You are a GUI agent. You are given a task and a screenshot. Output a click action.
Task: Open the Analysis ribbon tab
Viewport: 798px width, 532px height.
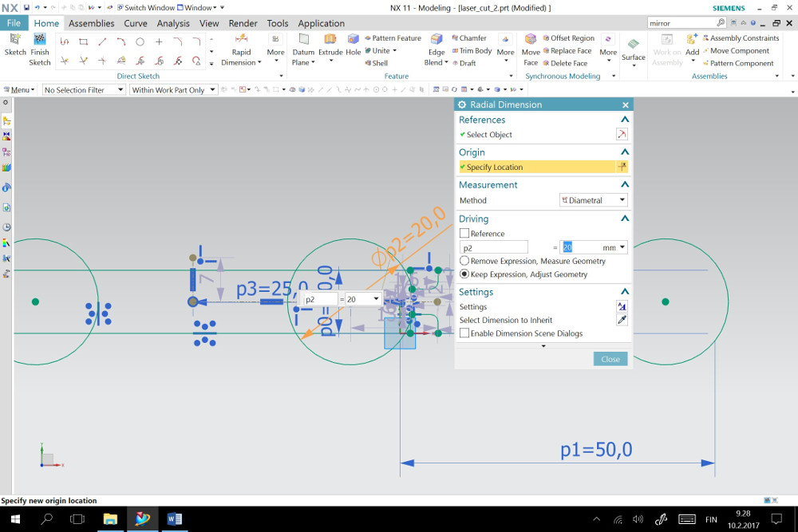pos(173,23)
